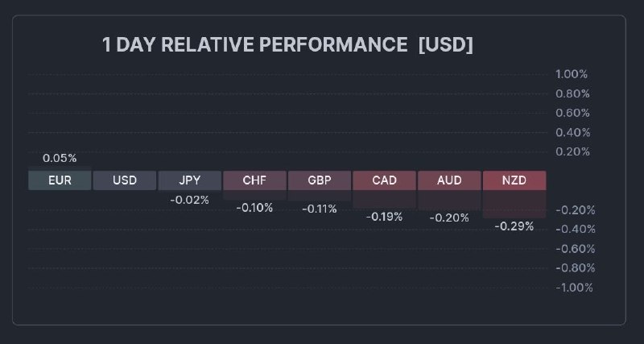Select the 0.60% axis tick label

click(572, 113)
